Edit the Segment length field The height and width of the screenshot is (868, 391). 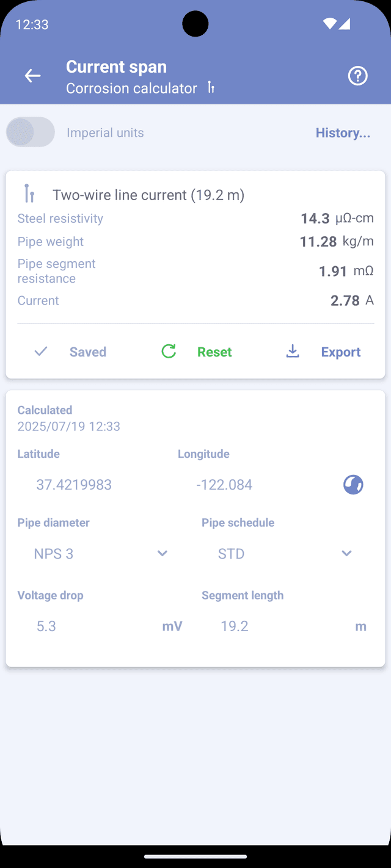pyautogui.click(x=275, y=626)
